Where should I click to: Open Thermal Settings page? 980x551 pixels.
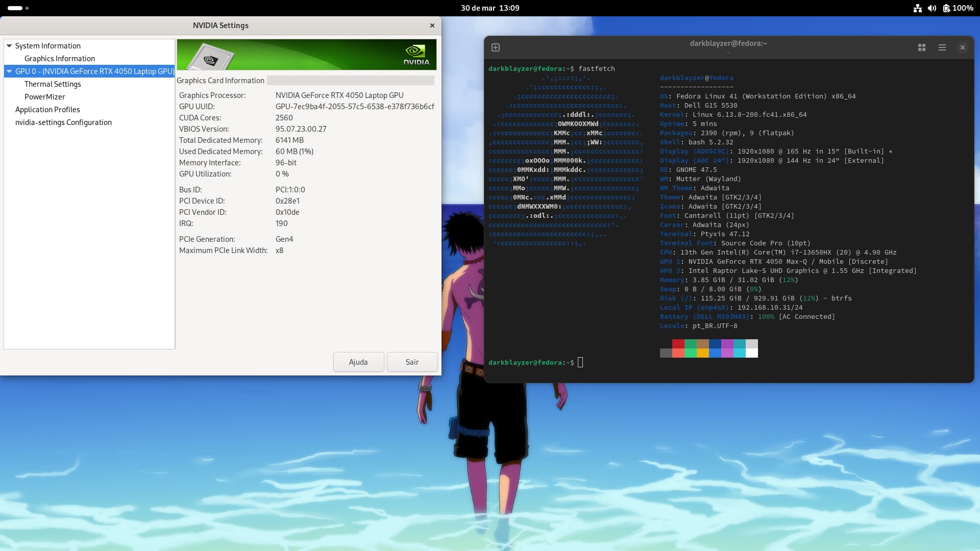coord(53,84)
